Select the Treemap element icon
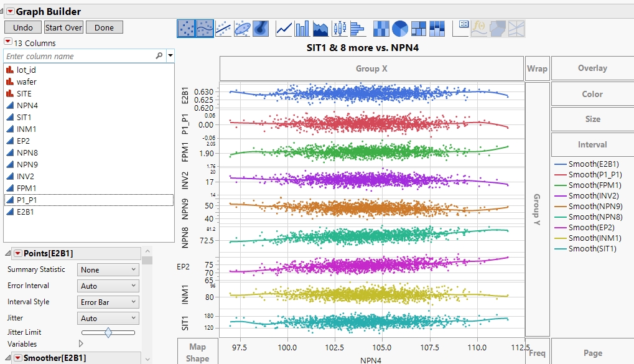The height and width of the screenshot is (364, 634). pyautogui.click(x=418, y=29)
